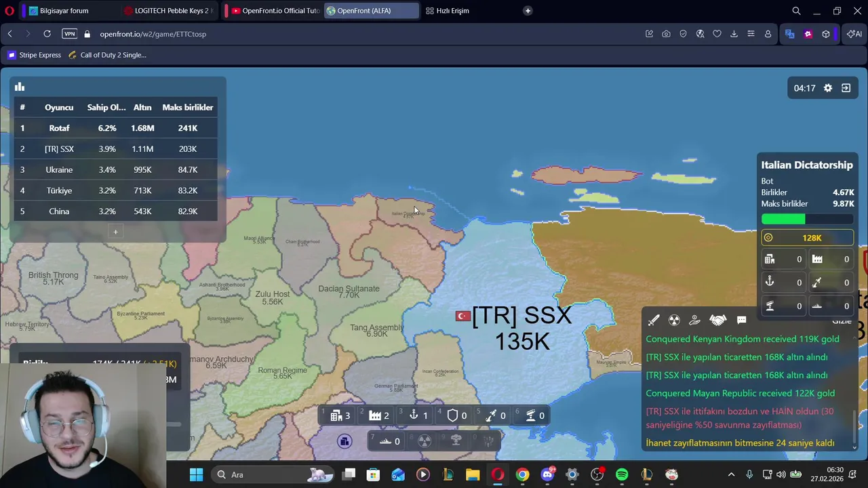Select Hydrogen Bomb mushroom cloud slot 9
Viewport: 868px width, 488px height.
[x=456, y=441]
